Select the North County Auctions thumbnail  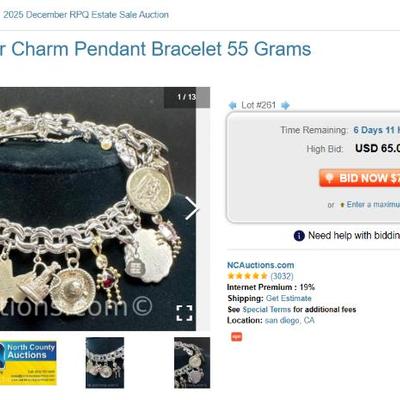[28, 363]
